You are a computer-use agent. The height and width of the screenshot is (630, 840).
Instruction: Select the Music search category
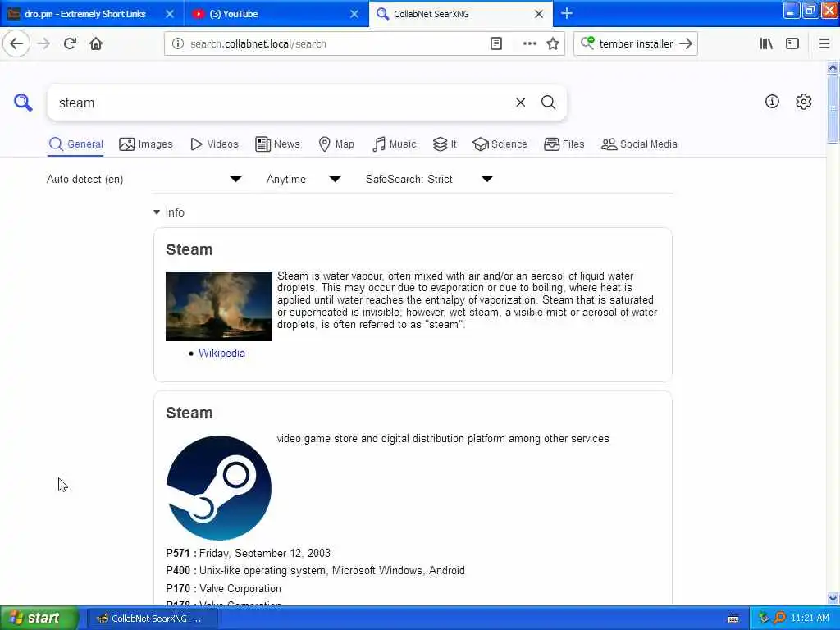coord(394,144)
